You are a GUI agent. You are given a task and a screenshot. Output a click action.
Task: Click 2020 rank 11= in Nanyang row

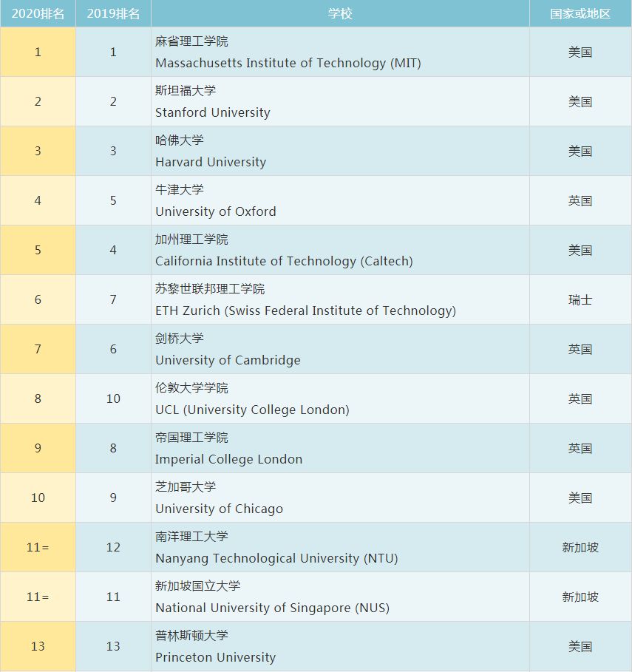point(38,547)
